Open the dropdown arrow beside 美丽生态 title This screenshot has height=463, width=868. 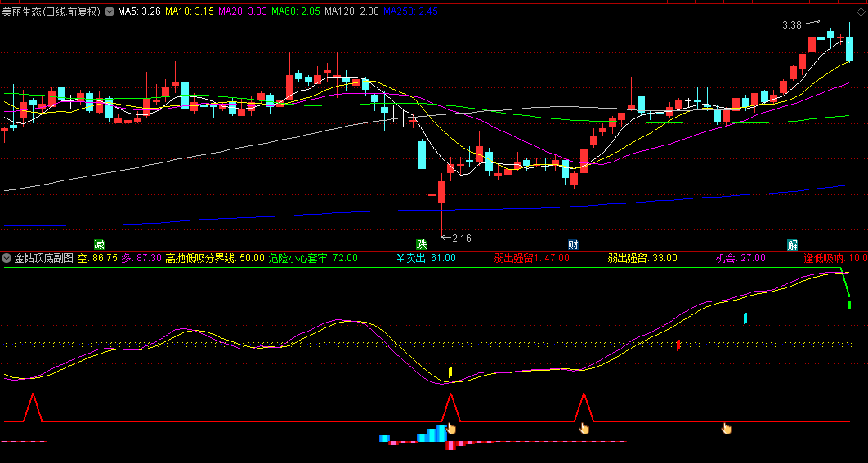[x=109, y=11]
